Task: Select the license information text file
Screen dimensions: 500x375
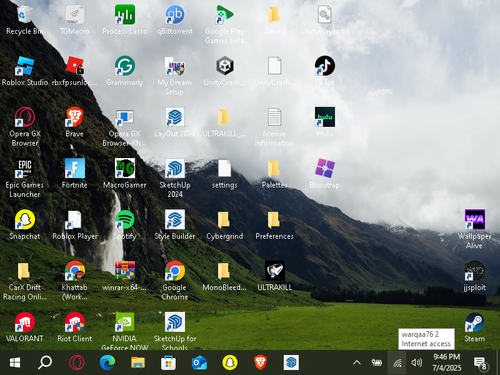Action: (274, 117)
